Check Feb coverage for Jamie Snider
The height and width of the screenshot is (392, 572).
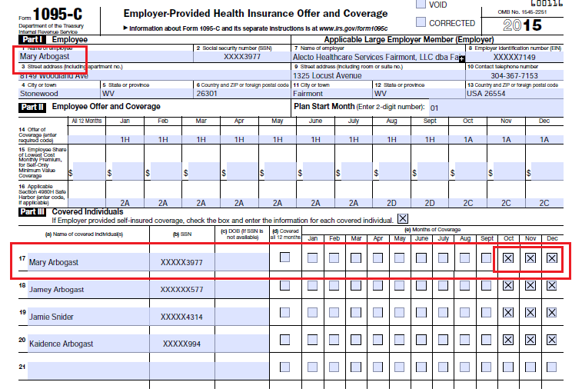(334, 313)
